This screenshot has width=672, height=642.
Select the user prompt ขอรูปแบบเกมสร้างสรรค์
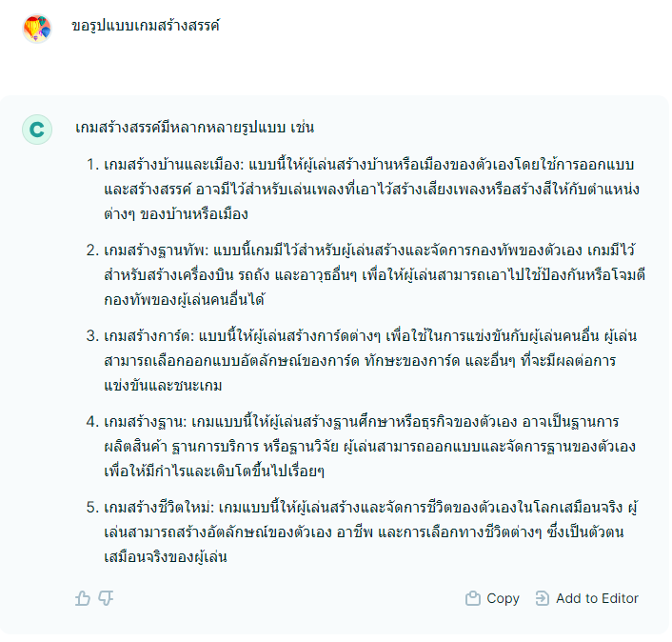coord(146,26)
